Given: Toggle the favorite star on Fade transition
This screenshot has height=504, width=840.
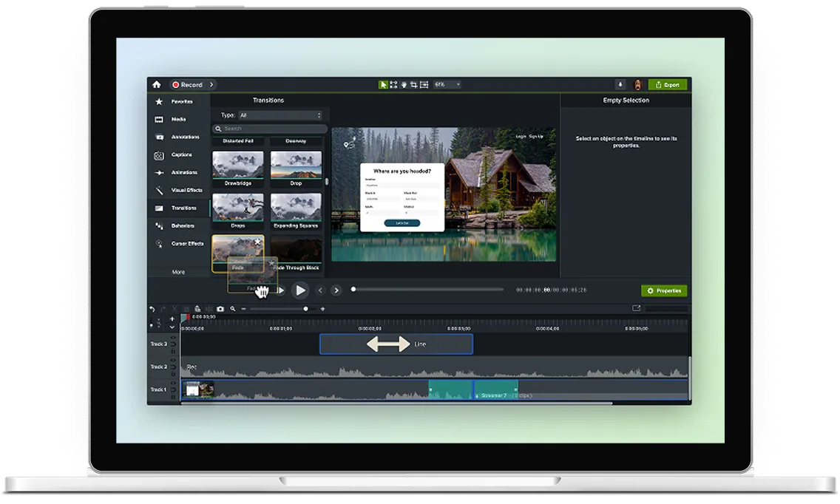Looking at the screenshot, I should tap(257, 242).
